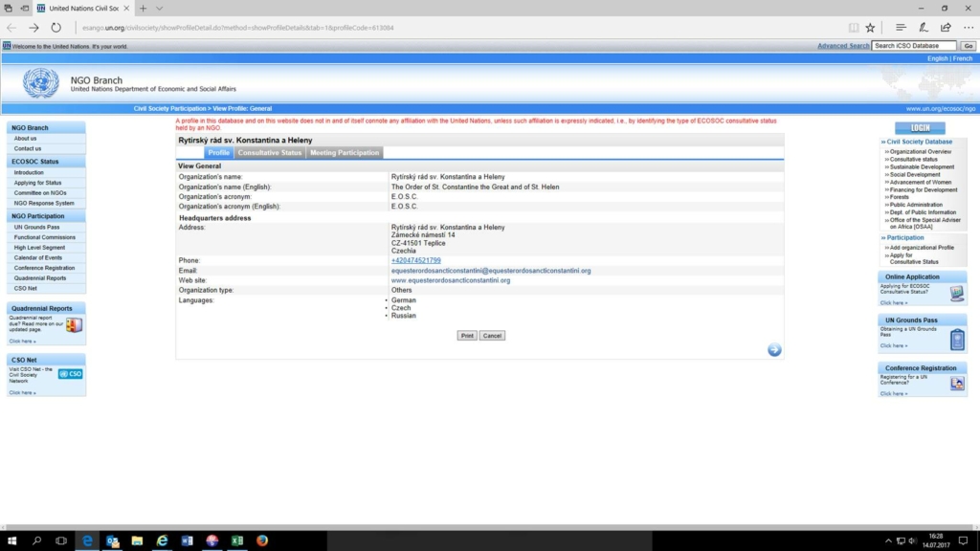
Task: Open Conference Registration sidebar item
Action: click(x=44, y=268)
